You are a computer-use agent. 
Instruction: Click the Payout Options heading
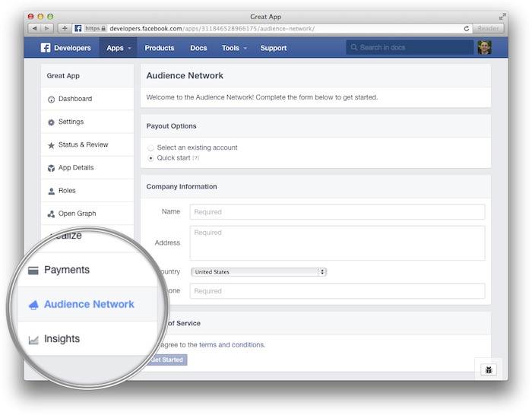point(171,126)
